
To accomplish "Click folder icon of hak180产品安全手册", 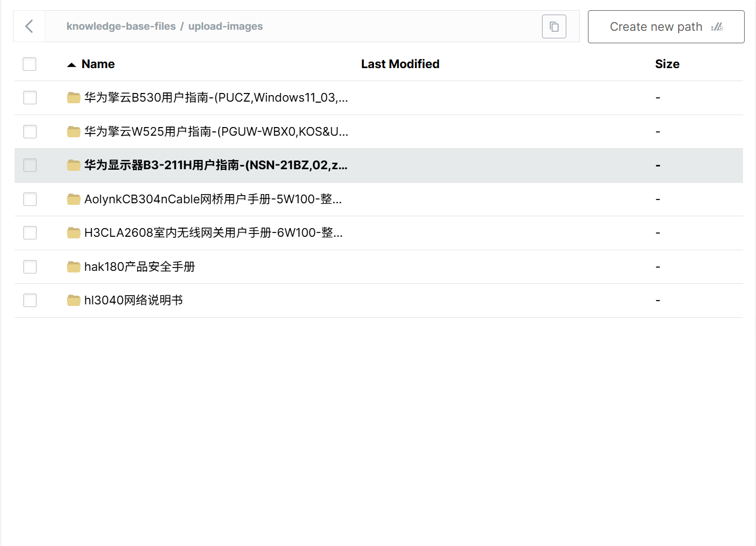I will coord(74,267).
